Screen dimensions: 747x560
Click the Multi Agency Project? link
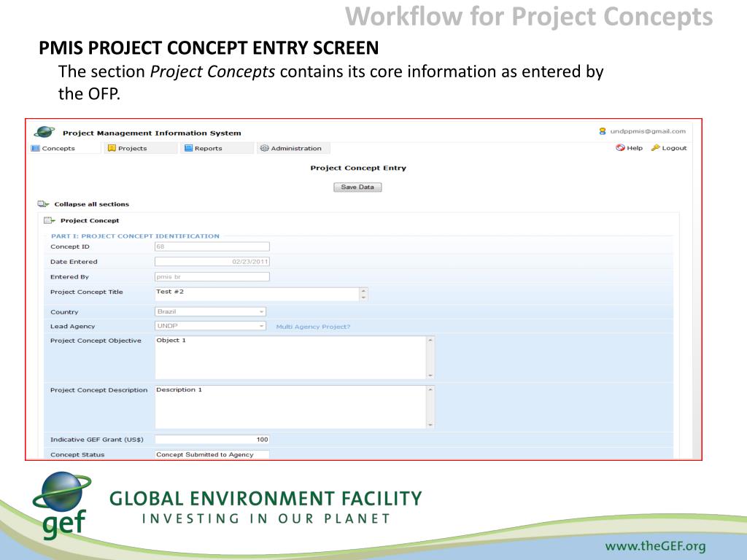pyautogui.click(x=313, y=327)
